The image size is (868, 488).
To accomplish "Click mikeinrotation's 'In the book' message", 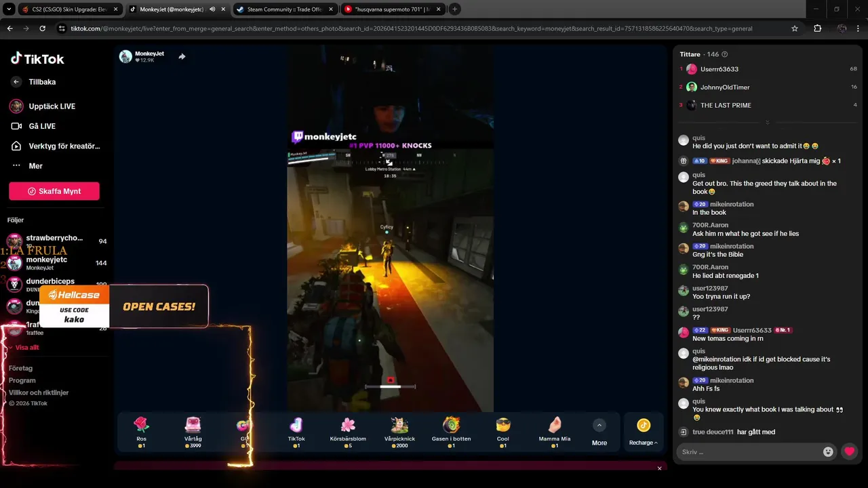I will point(709,213).
